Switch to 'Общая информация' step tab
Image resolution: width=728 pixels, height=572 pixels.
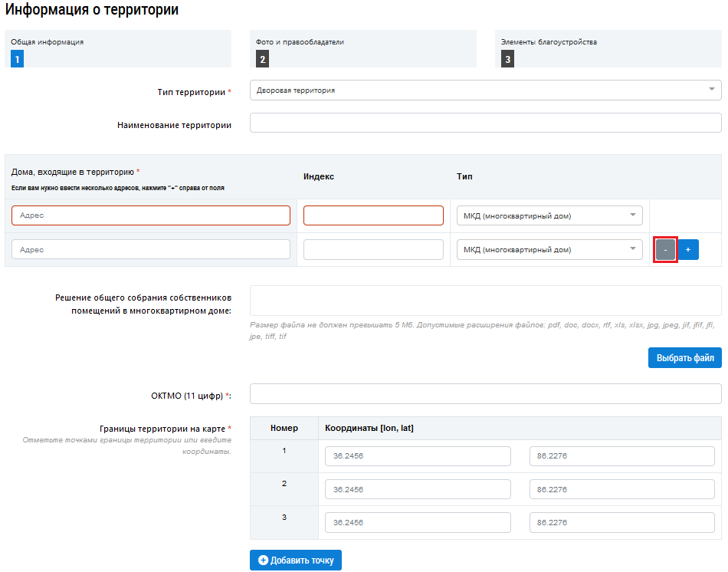pyautogui.click(x=118, y=49)
